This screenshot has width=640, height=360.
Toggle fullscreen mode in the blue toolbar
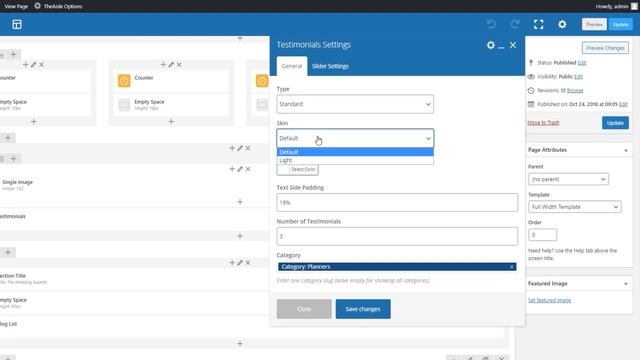538,24
